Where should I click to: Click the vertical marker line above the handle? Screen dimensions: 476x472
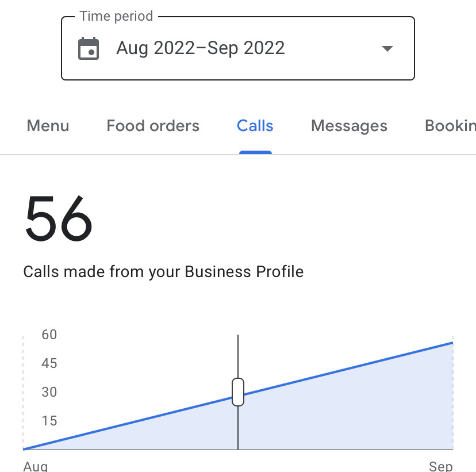tap(238, 356)
